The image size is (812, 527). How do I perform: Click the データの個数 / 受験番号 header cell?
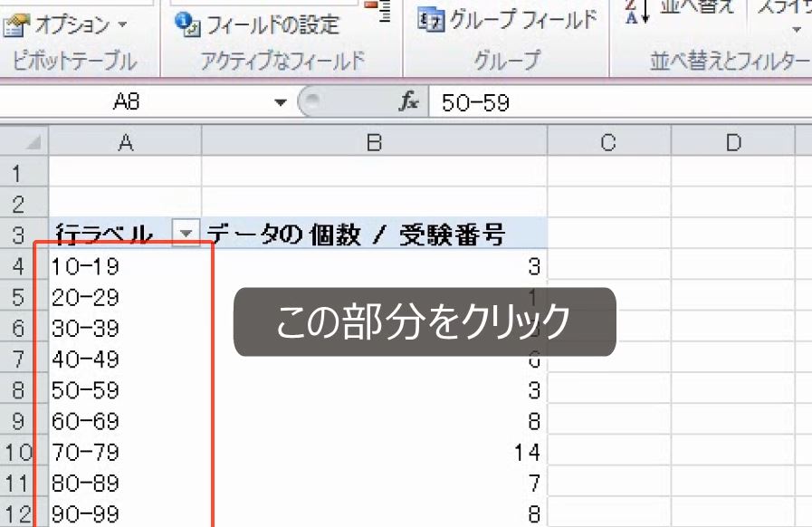(375, 234)
